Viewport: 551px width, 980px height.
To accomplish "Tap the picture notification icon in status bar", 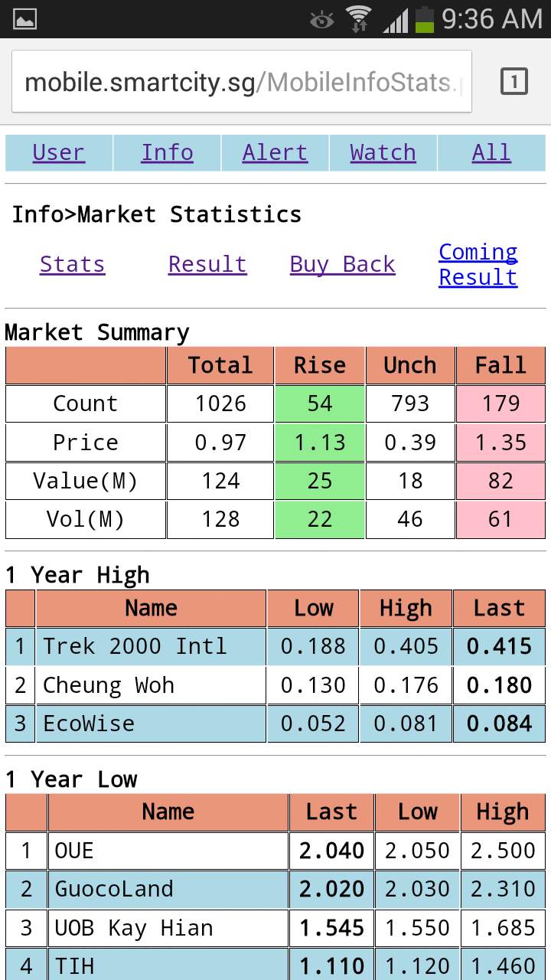I will click(25, 19).
